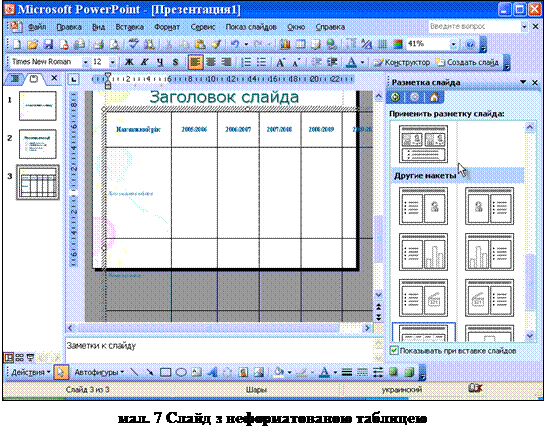Open the font name dropdown
Image resolution: width=545 pixels, height=430 pixels.
pos(85,62)
